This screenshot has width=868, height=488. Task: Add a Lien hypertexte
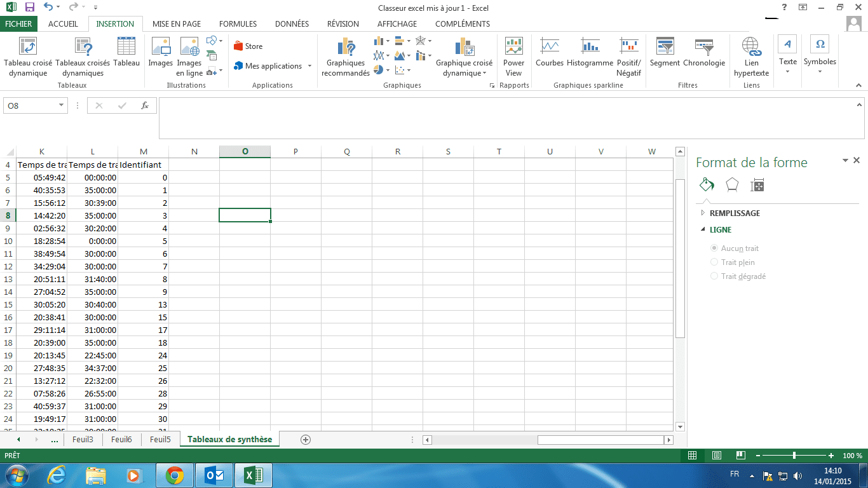[751, 57]
